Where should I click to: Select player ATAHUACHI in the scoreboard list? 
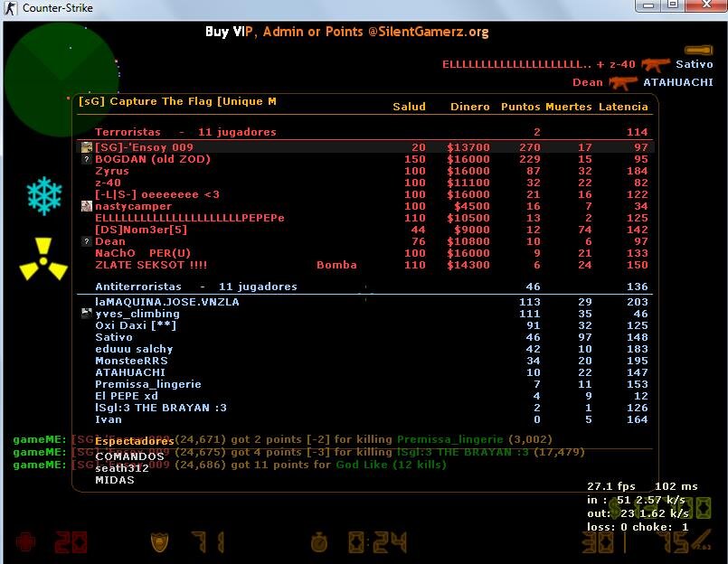pyautogui.click(x=130, y=372)
